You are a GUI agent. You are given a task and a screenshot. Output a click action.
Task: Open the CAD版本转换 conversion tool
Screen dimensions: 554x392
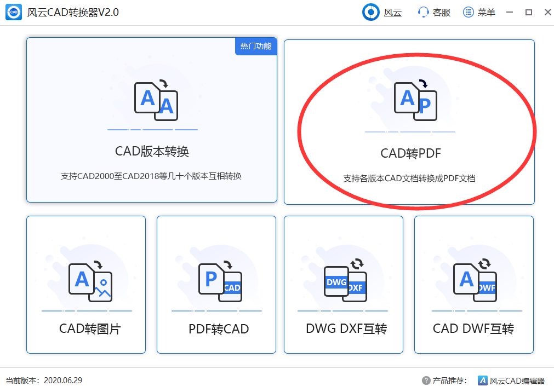(152, 120)
